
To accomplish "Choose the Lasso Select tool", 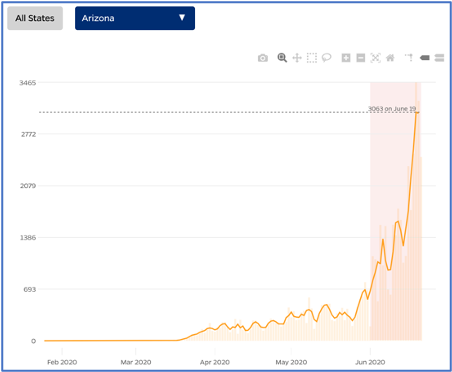I will point(326,58).
